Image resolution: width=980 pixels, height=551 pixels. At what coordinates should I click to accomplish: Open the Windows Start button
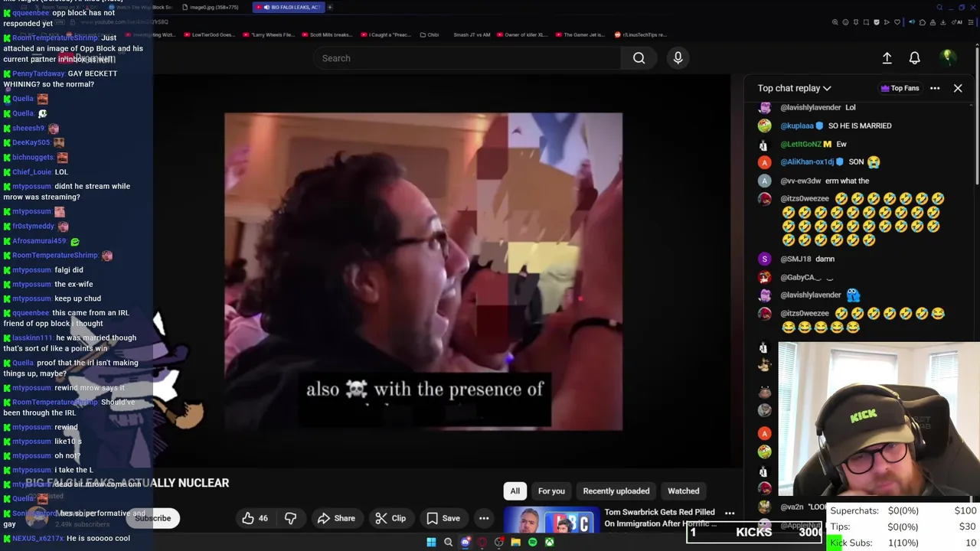point(431,543)
